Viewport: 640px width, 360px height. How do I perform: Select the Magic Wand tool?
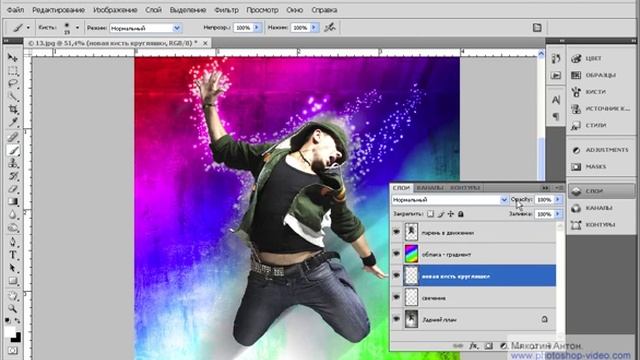[13, 97]
